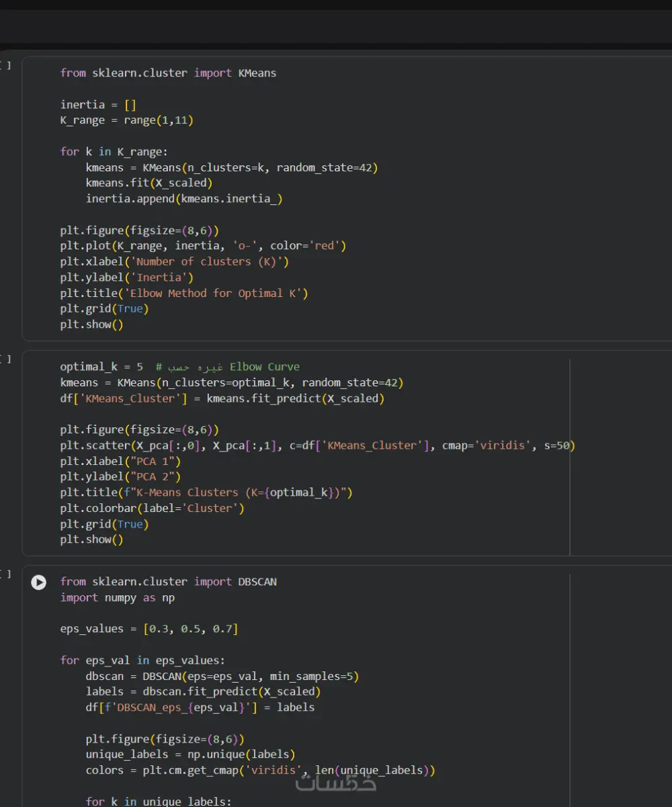Click line df['KMeans_Cluster'] = kmeans.fit_predict(X_scaled)
672x807 pixels.
tap(222, 398)
